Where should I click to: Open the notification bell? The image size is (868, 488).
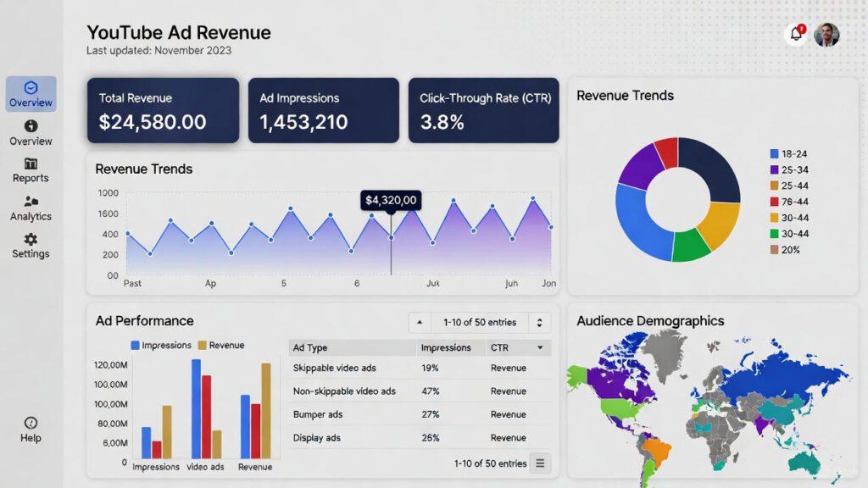796,34
